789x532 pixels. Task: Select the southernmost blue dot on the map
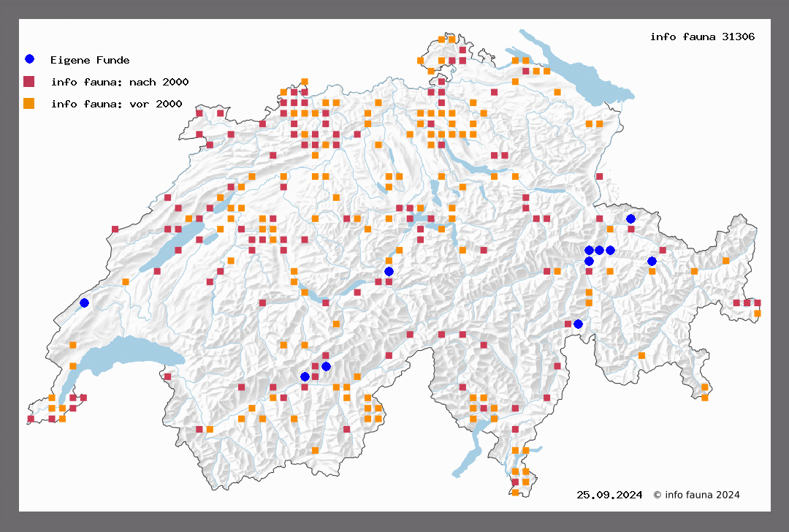coord(305,376)
